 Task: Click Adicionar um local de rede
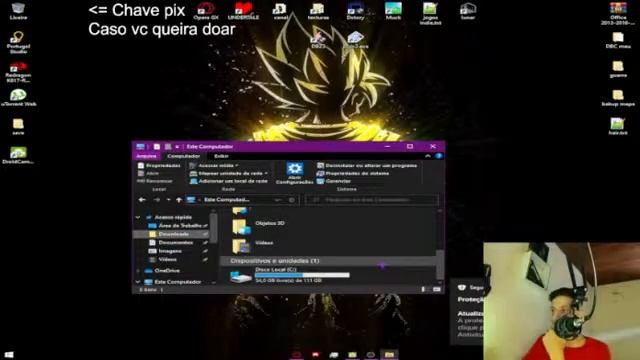tap(229, 181)
